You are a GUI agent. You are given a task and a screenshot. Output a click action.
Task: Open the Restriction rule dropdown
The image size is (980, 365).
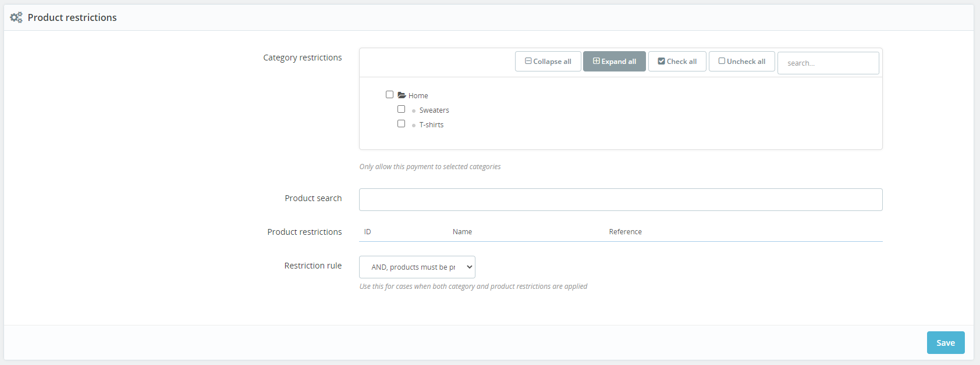(x=417, y=267)
